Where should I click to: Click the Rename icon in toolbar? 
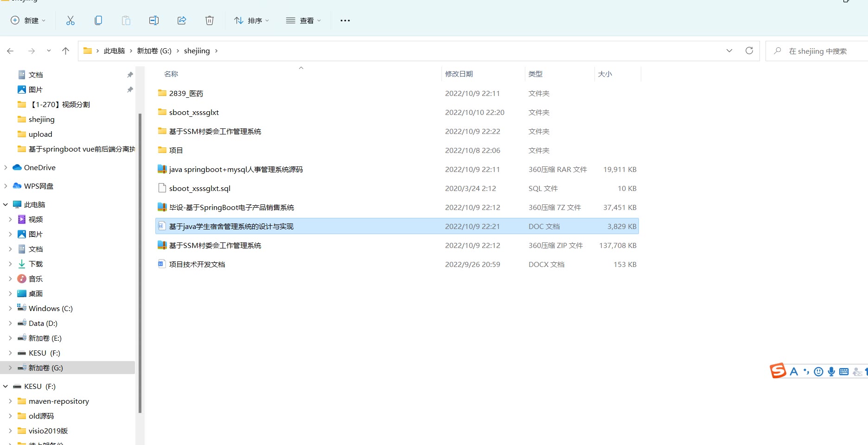[154, 20]
